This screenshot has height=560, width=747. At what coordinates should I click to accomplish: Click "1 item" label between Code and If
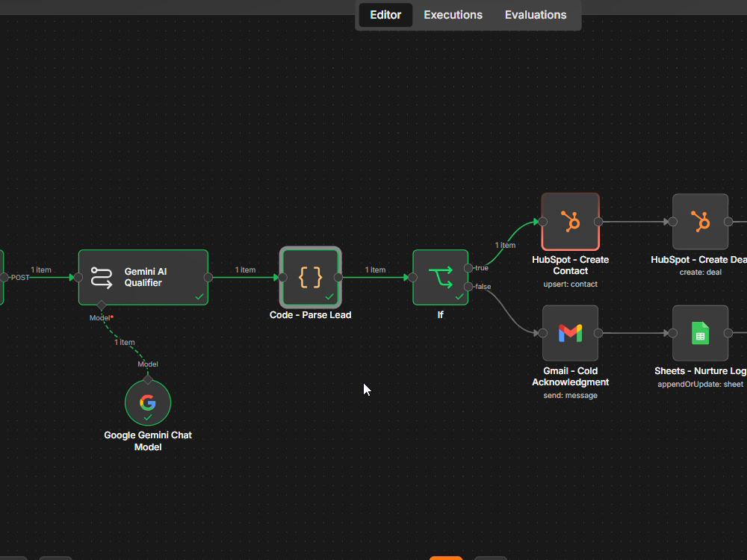coord(376,270)
